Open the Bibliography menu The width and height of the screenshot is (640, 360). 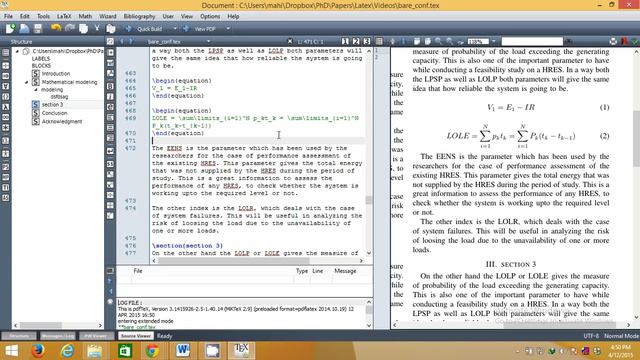[139, 16]
